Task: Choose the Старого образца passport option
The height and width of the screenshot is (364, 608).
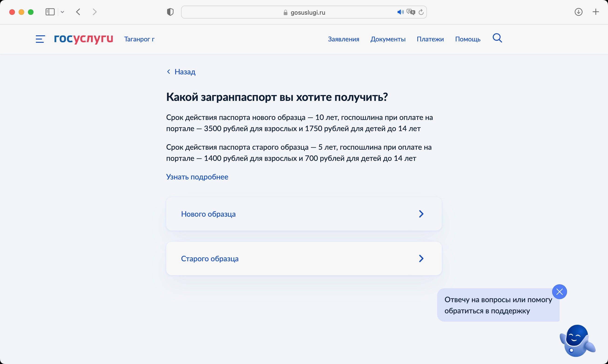Action: point(304,258)
